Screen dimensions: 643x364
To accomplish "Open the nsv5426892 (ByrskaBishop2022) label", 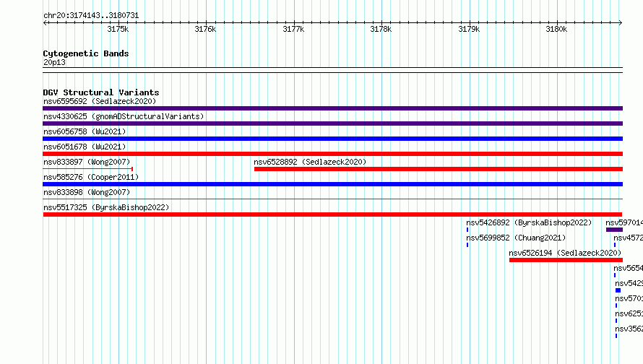I will pyautogui.click(x=529, y=222).
